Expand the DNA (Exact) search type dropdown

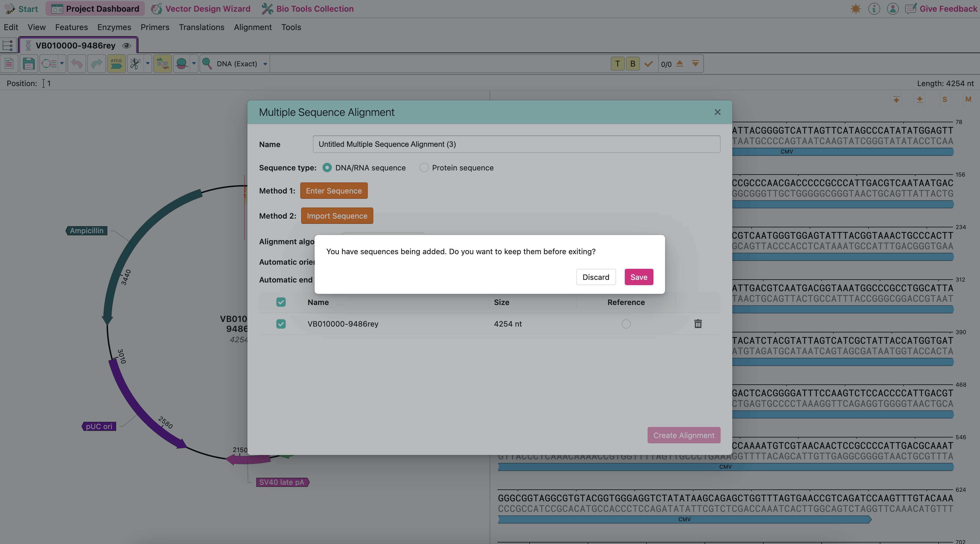point(265,64)
